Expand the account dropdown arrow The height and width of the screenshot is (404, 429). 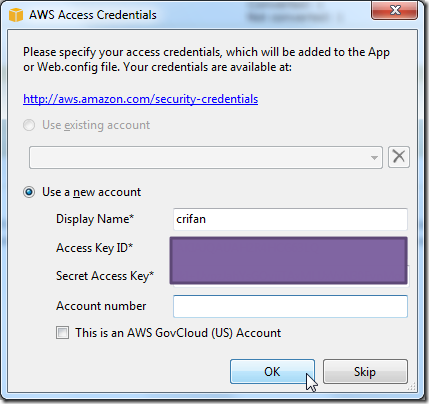coord(374,157)
